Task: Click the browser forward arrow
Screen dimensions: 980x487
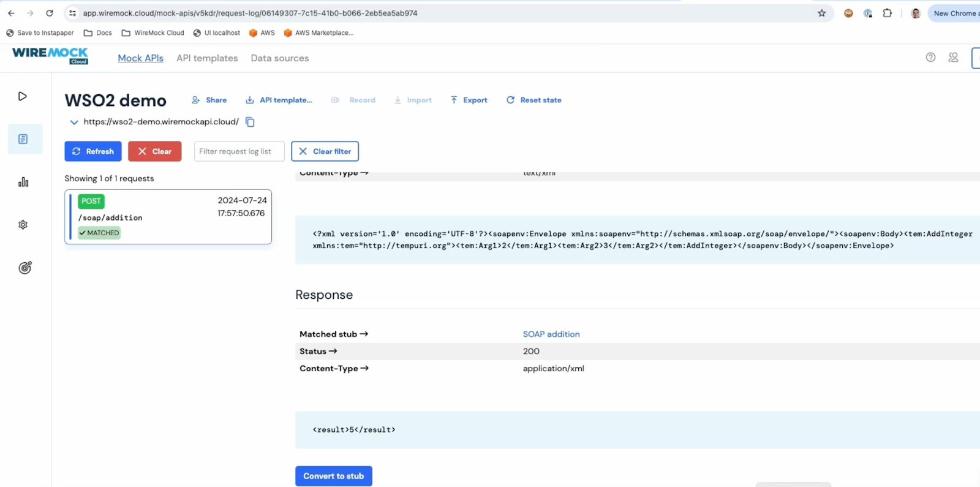Action: [x=30, y=13]
